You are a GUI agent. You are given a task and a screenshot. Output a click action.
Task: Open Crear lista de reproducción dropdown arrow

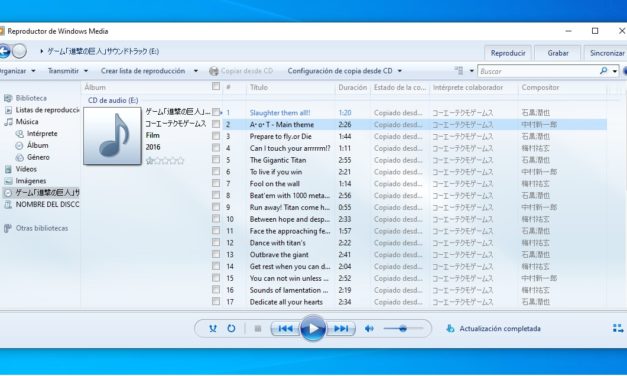pos(196,71)
